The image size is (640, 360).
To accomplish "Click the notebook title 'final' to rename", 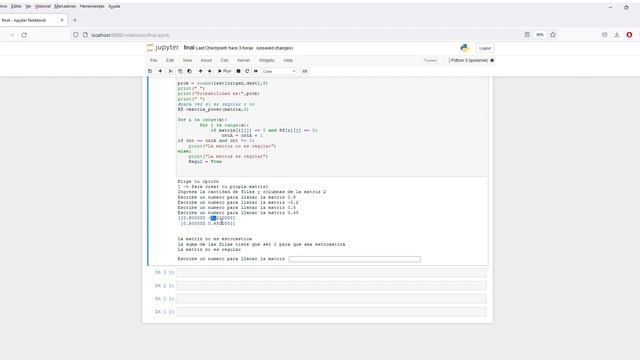I will pos(189,48).
